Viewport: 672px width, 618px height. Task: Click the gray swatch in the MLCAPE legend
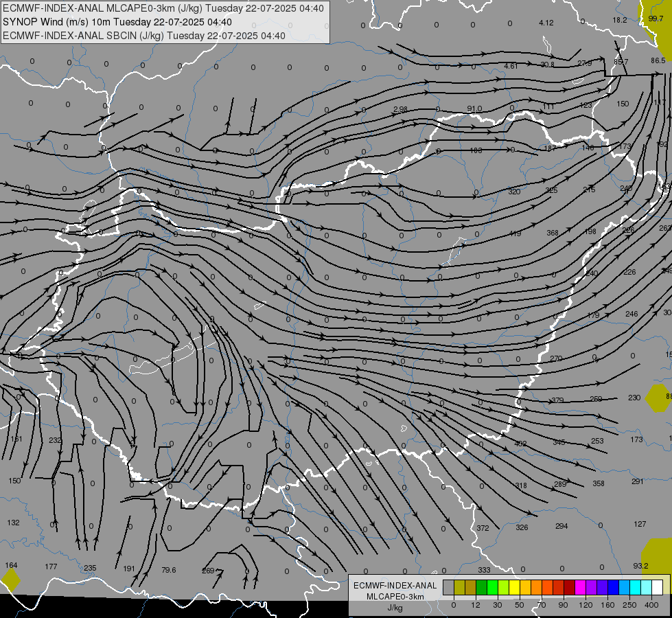pyautogui.click(x=448, y=587)
